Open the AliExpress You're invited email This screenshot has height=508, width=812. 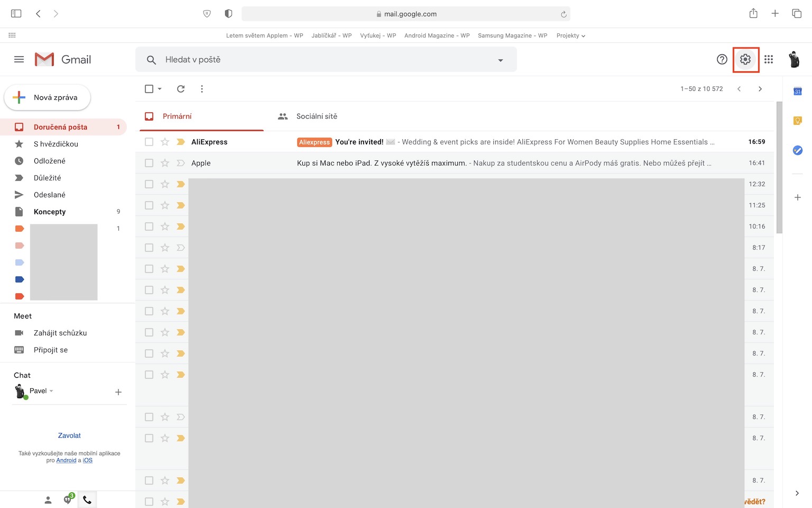click(455, 142)
